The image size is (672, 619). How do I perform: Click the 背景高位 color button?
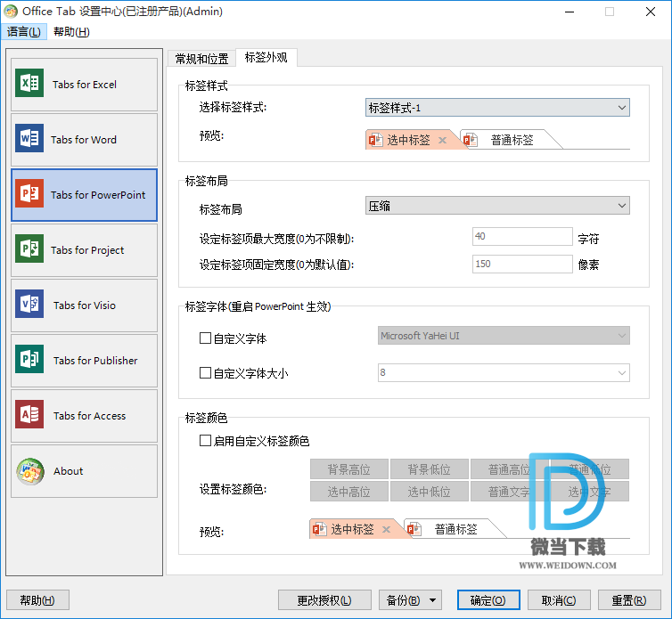coord(348,469)
